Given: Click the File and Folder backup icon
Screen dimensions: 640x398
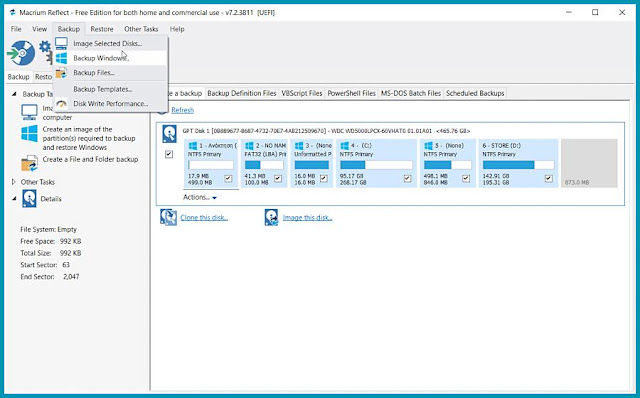Looking at the screenshot, I should 29,163.
